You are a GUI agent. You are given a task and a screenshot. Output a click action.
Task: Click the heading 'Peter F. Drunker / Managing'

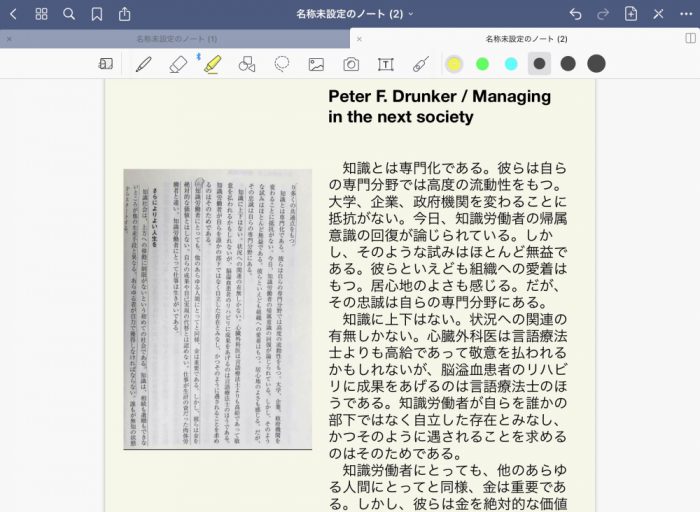click(439, 96)
